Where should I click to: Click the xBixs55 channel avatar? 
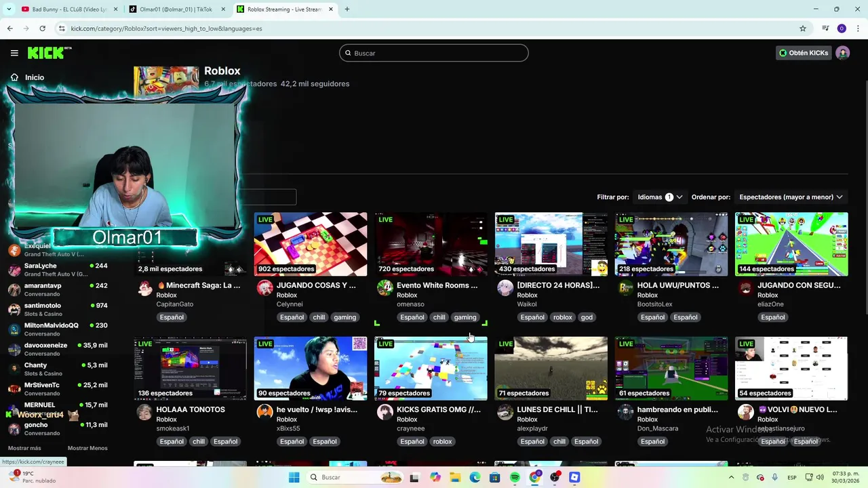tap(264, 412)
